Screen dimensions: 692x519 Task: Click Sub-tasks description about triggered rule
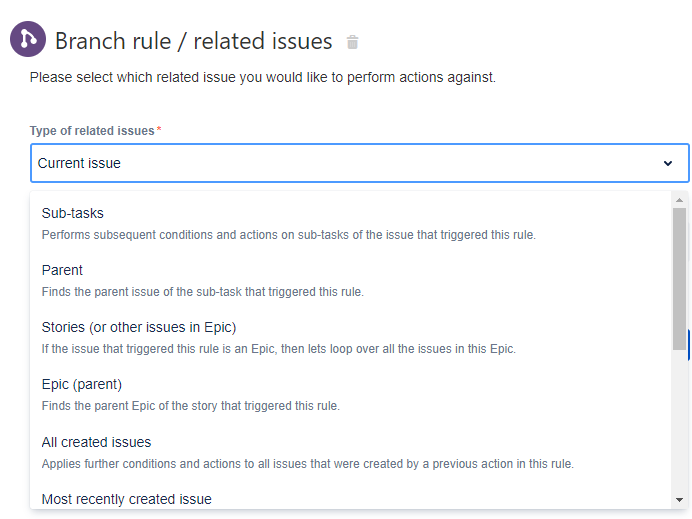(289, 235)
